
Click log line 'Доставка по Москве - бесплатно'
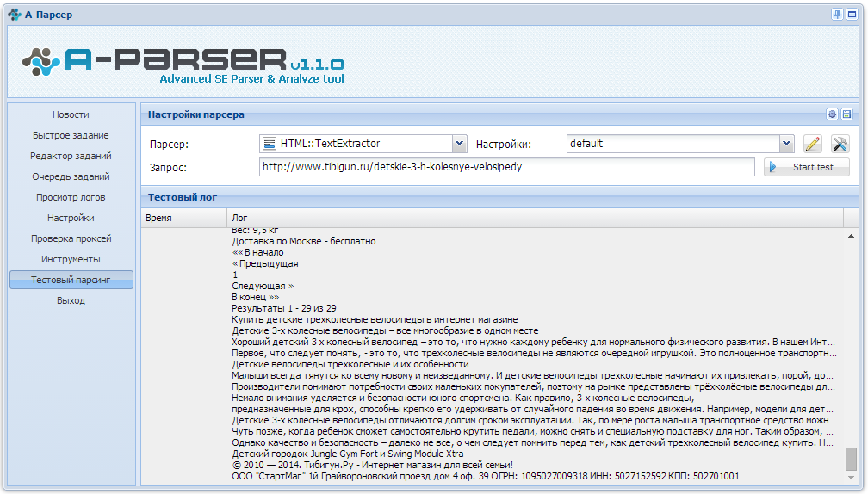point(304,241)
